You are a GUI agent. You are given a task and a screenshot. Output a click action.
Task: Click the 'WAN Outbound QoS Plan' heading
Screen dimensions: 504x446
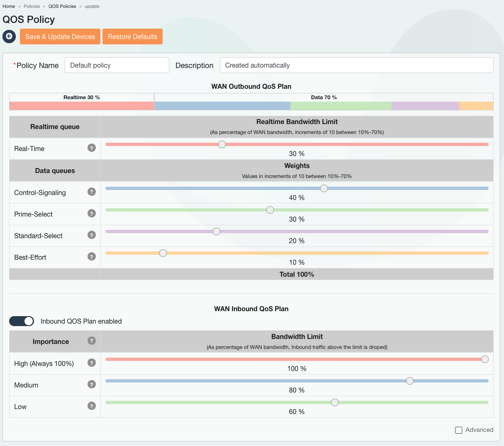(x=251, y=86)
